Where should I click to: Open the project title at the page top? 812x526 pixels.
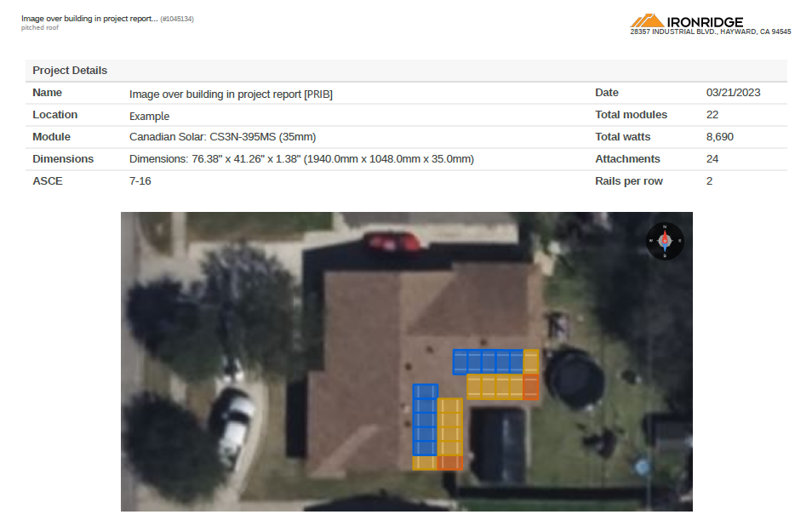coord(89,19)
